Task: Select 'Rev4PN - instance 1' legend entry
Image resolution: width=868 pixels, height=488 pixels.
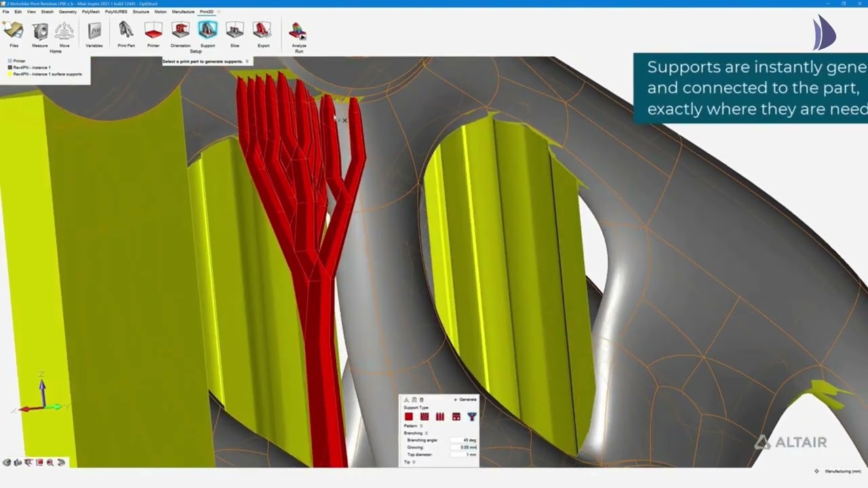Action: tap(32, 68)
